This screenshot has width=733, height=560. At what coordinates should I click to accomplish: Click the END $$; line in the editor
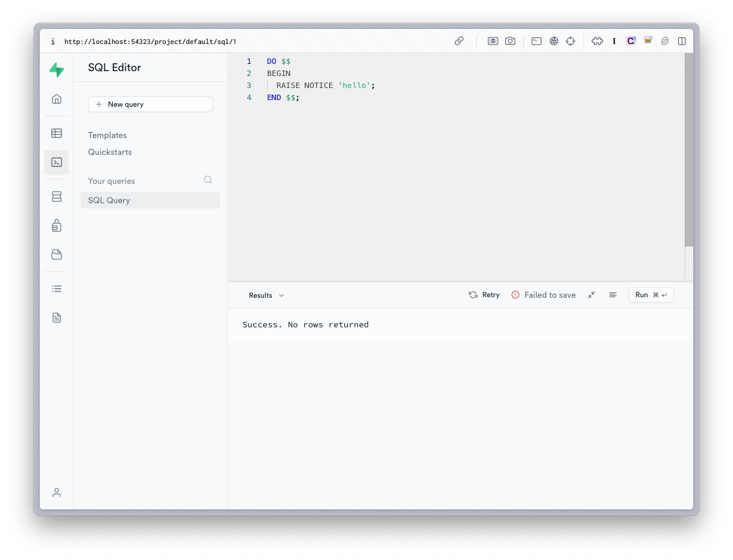pyautogui.click(x=283, y=98)
